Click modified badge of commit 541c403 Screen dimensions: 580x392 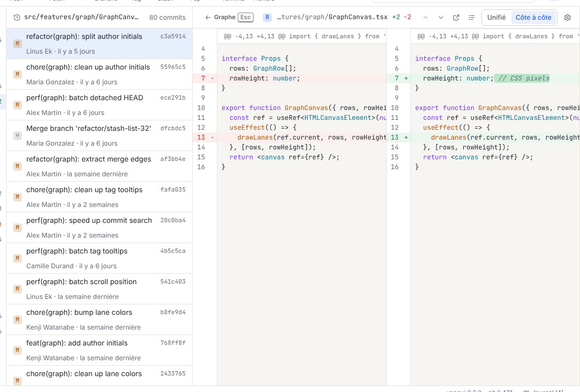17,289
